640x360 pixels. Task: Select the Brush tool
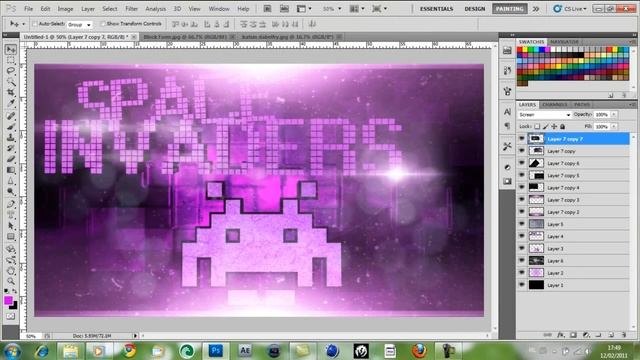(x=11, y=127)
